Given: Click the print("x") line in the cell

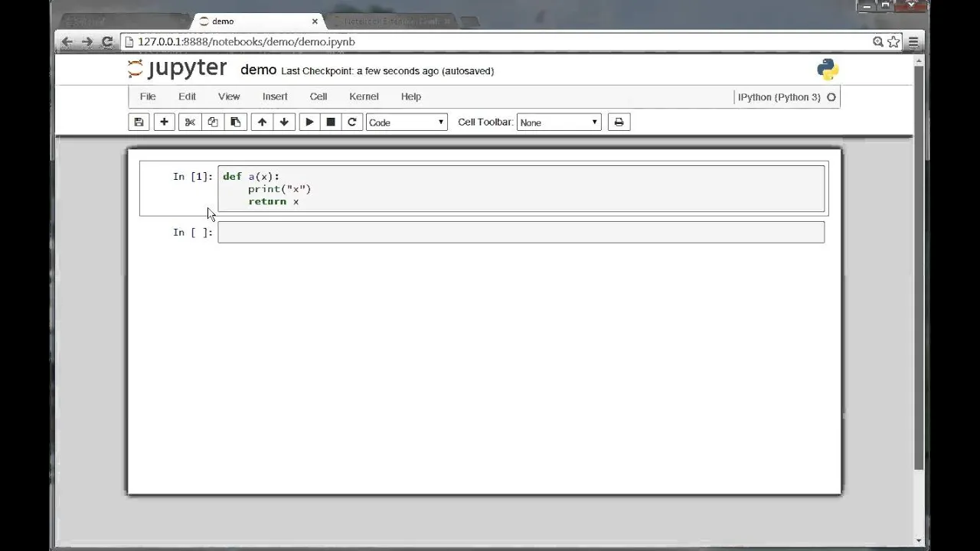Looking at the screenshot, I should coord(279,189).
